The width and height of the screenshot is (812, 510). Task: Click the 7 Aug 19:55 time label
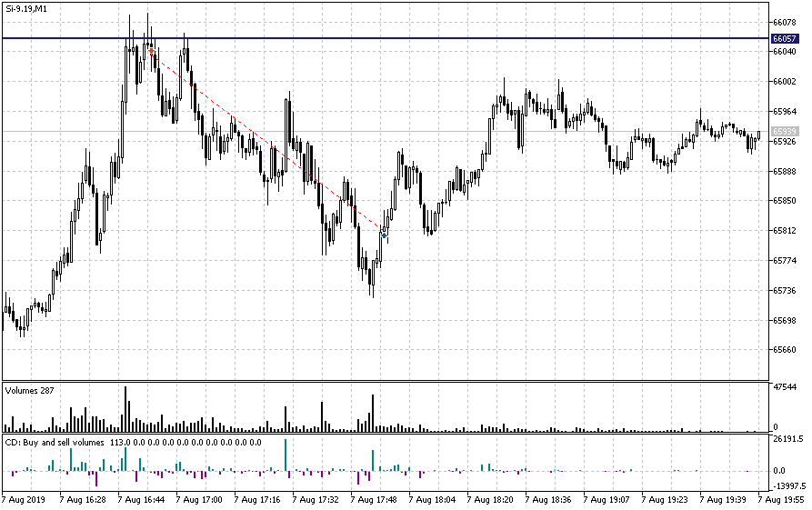pyautogui.click(x=781, y=500)
